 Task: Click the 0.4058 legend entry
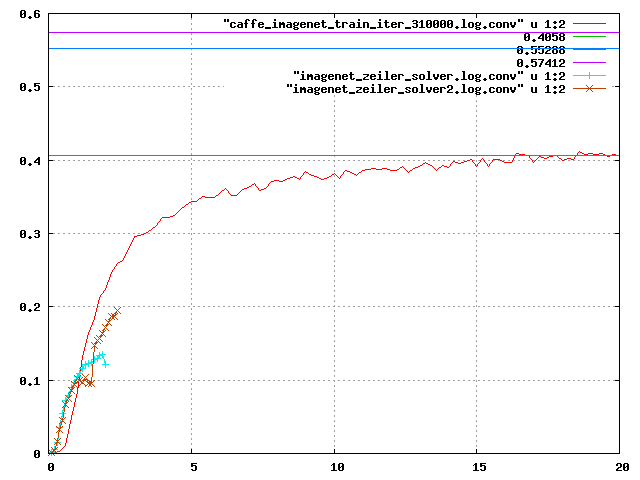pyautogui.click(x=544, y=37)
